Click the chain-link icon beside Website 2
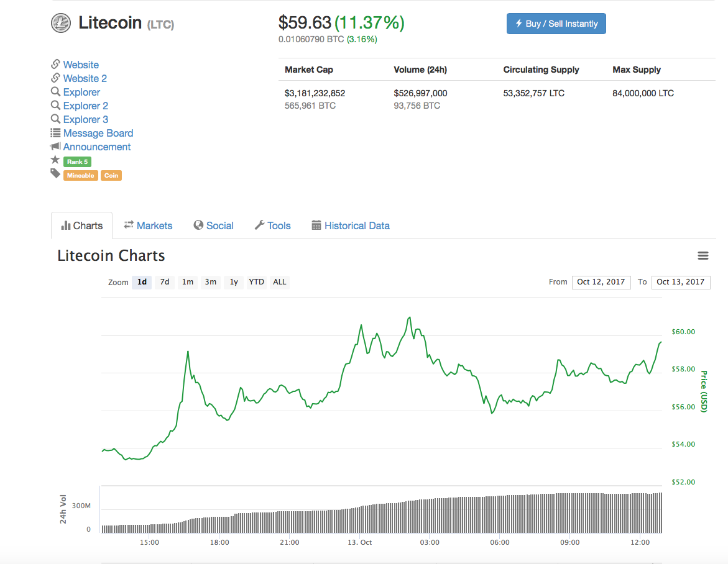This screenshot has height=564, width=728. 55,78
